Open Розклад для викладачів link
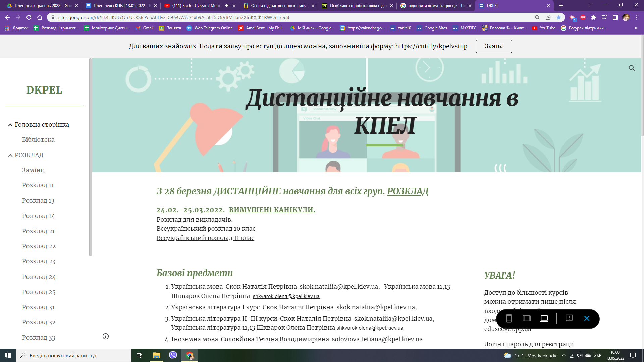The height and width of the screenshot is (362, 644). point(194,219)
